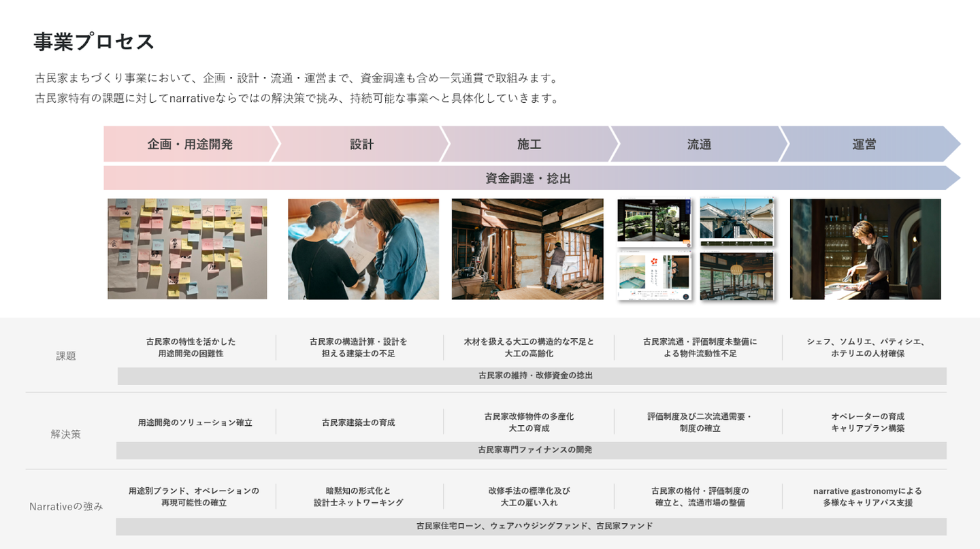Select the 設計 process step arrow
Image resolution: width=980 pixels, height=549 pixels.
click(x=361, y=144)
